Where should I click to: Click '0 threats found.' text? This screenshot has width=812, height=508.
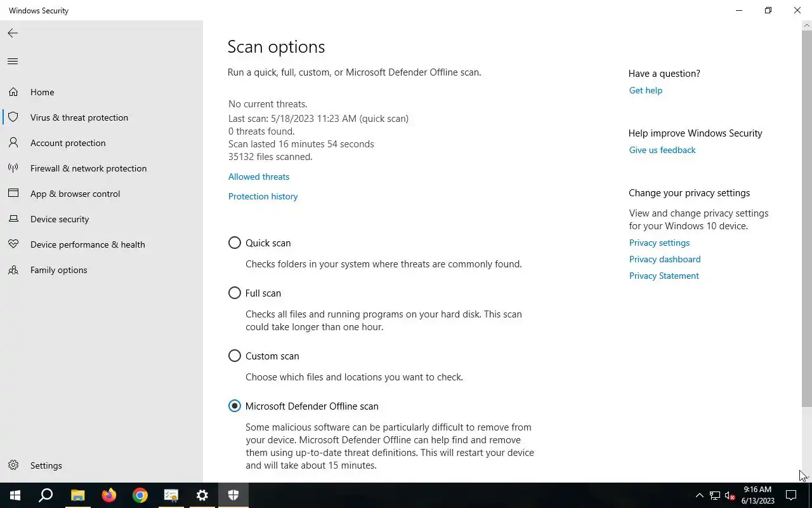[x=261, y=131]
